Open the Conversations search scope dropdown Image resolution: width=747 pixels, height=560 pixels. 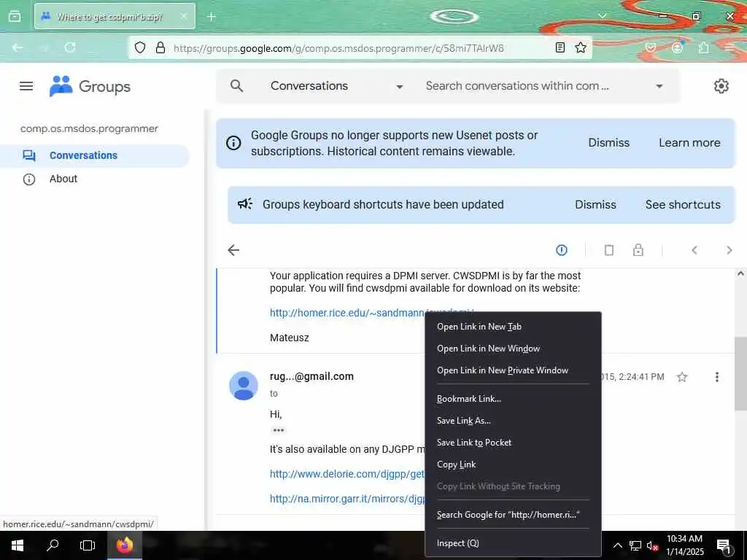coord(337,86)
